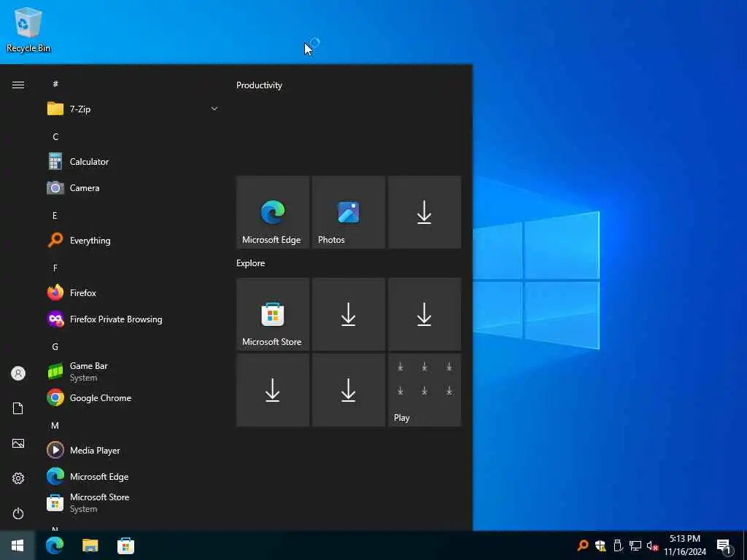Open Microsoft Store in the app list
The height and width of the screenshot is (560, 747).
[132, 503]
